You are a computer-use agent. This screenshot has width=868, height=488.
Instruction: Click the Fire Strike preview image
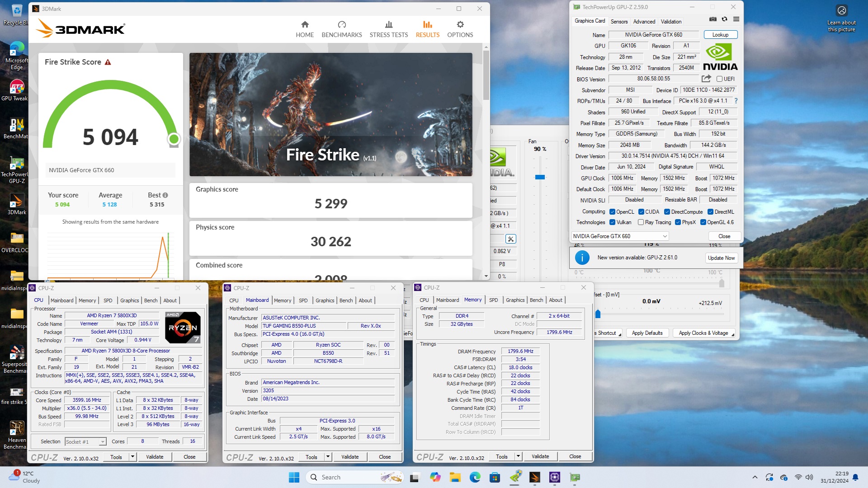pyautogui.click(x=330, y=114)
